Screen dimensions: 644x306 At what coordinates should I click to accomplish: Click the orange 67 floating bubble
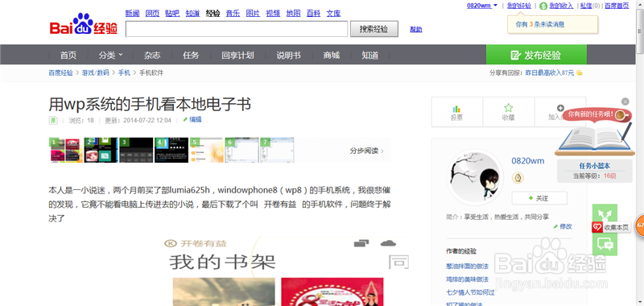point(639,225)
